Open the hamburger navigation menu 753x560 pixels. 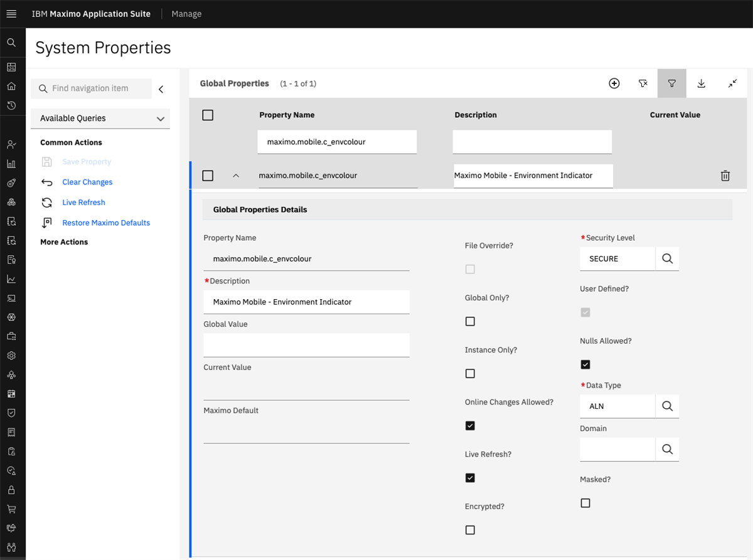pyautogui.click(x=11, y=14)
